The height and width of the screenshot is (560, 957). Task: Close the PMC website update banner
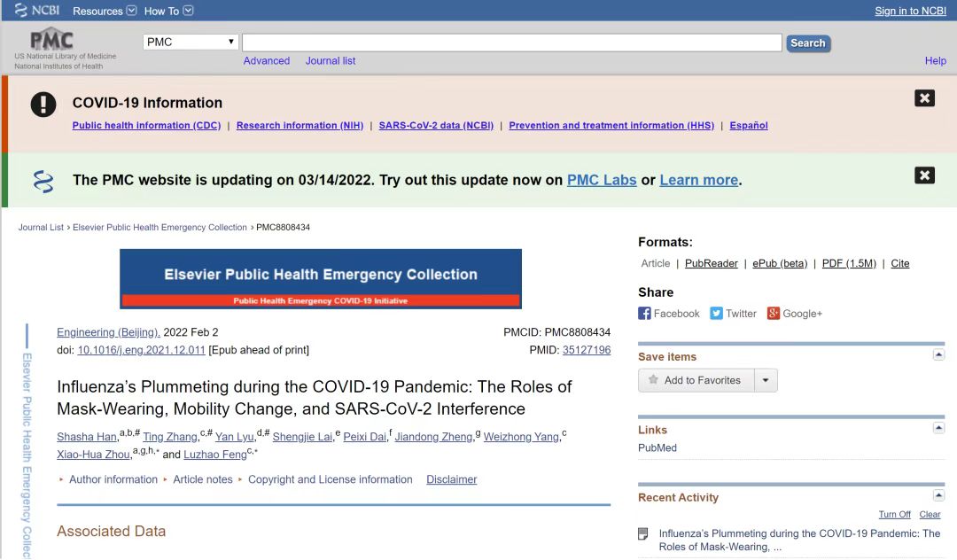click(x=924, y=175)
